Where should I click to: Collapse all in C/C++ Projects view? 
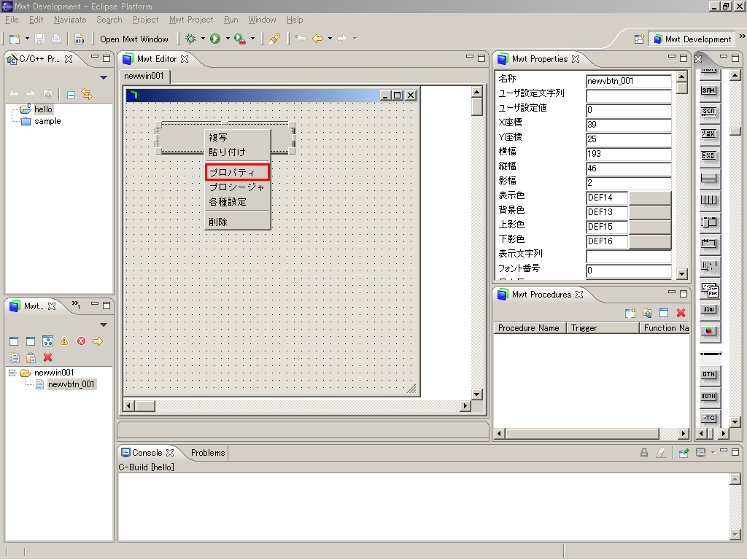[71, 94]
